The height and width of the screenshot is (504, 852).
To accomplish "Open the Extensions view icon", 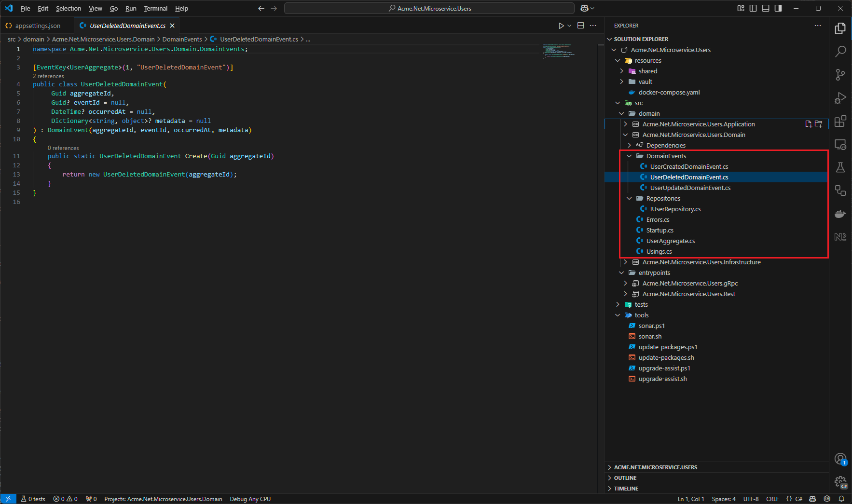I will click(840, 121).
